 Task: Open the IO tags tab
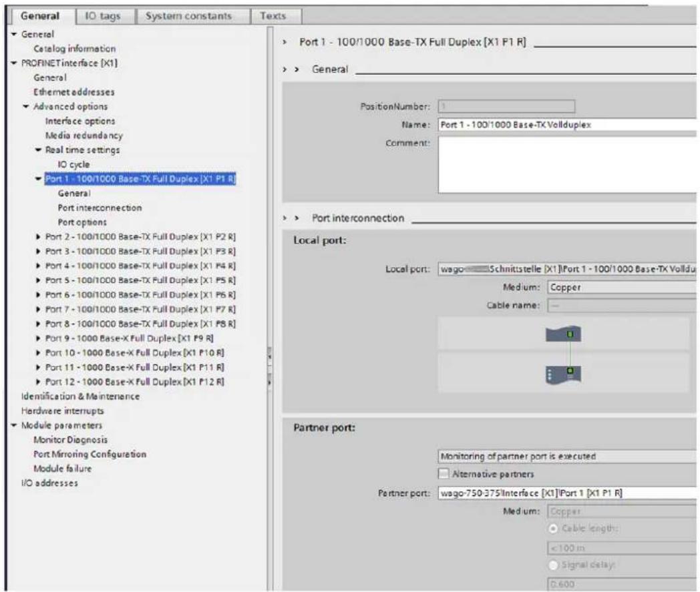click(103, 16)
